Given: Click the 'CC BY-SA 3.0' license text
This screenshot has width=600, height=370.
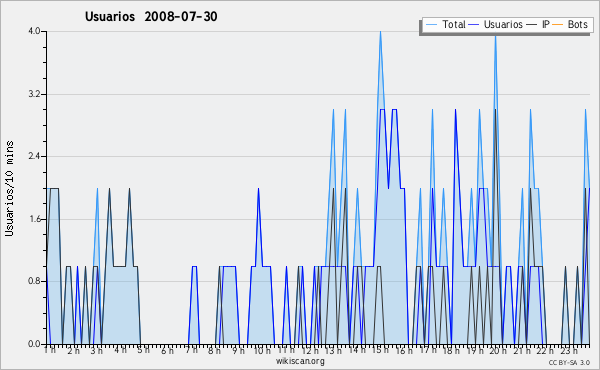Looking at the screenshot, I should (x=569, y=363).
